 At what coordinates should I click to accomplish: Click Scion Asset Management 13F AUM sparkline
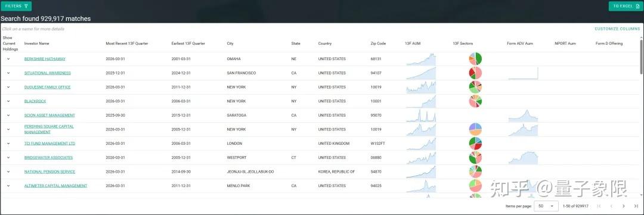(421, 116)
